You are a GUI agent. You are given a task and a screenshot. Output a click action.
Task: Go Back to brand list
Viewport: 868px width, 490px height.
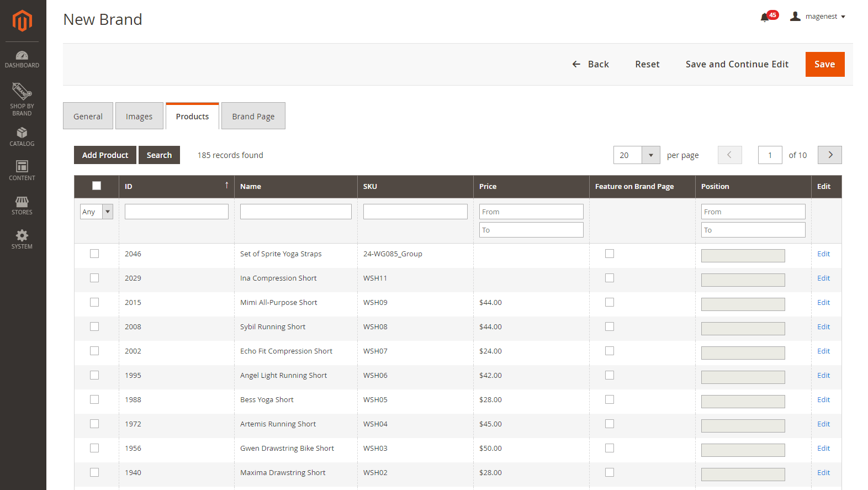(590, 64)
